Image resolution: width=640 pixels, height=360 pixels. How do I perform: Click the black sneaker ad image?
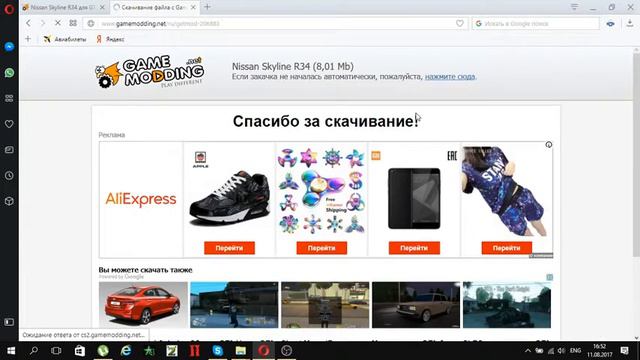click(x=229, y=198)
